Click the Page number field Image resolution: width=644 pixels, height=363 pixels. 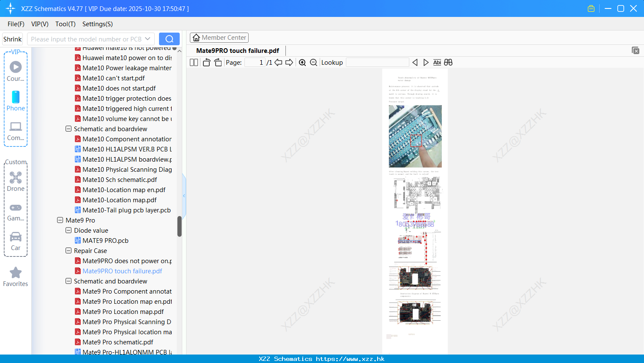coord(255,63)
